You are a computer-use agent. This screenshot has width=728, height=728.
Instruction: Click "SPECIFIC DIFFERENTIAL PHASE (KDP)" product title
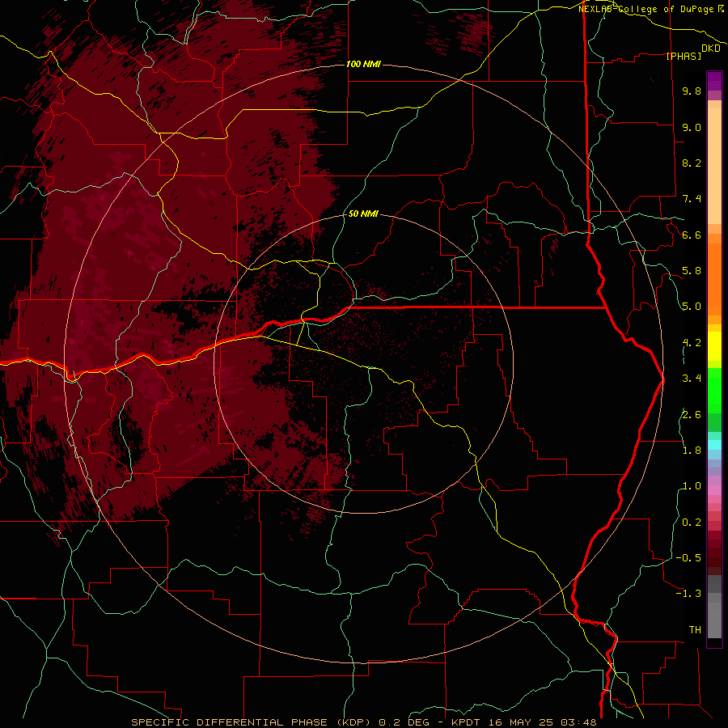pos(252,722)
